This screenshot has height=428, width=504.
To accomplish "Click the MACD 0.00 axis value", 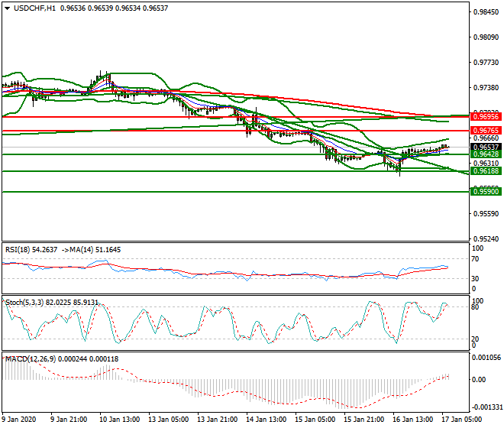I will pyautogui.click(x=479, y=380).
